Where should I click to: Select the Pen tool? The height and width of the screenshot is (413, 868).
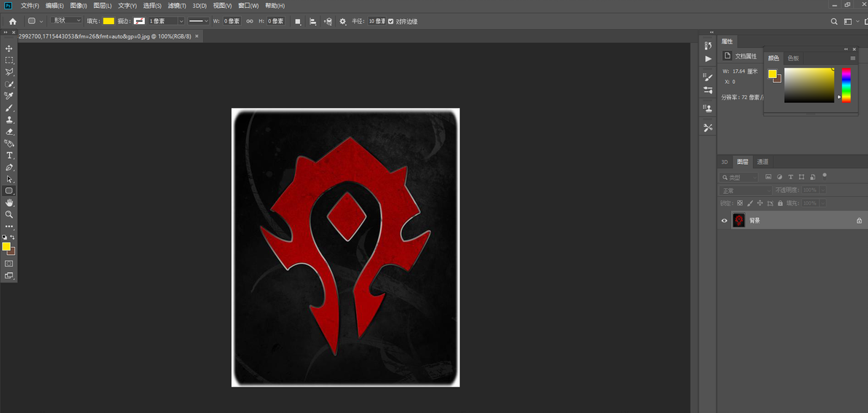[9, 168]
